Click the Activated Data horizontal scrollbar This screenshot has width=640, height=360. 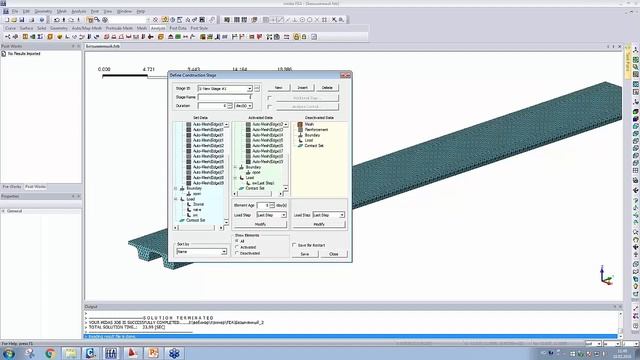(x=258, y=194)
